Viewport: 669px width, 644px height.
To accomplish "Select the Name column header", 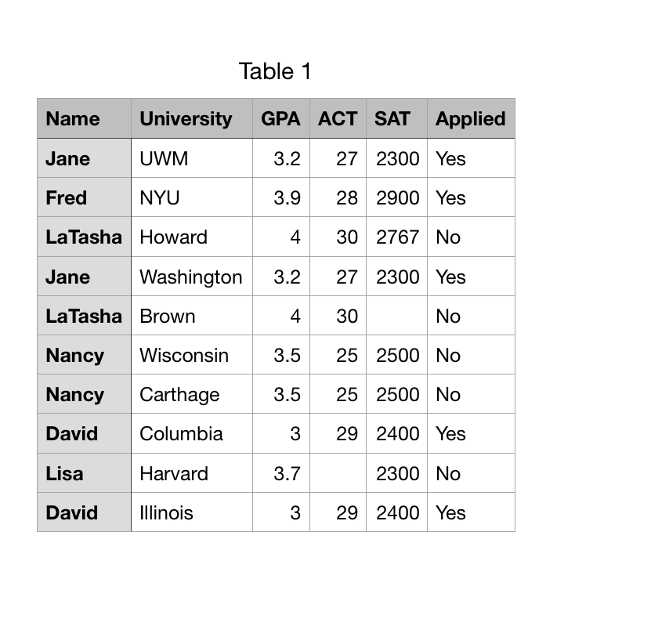I will (84, 118).
